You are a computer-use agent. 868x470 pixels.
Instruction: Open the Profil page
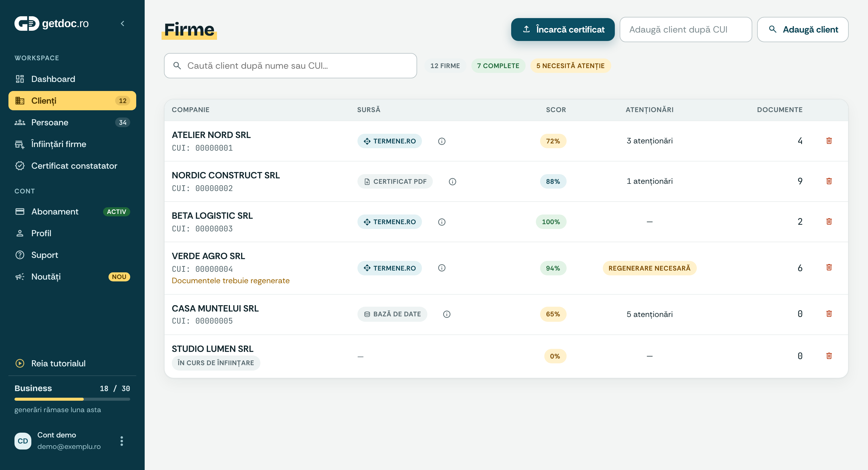(x=72, y=233)
